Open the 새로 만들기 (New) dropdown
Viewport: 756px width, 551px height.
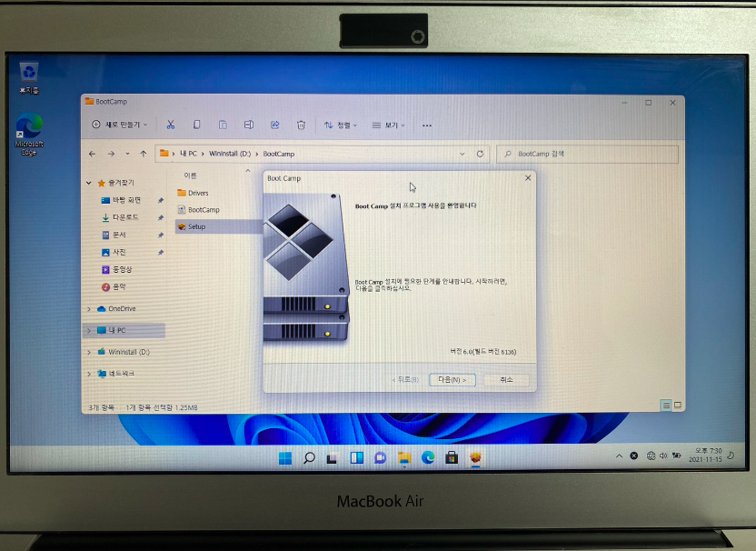pyautogui.click(x=119, y=125)
